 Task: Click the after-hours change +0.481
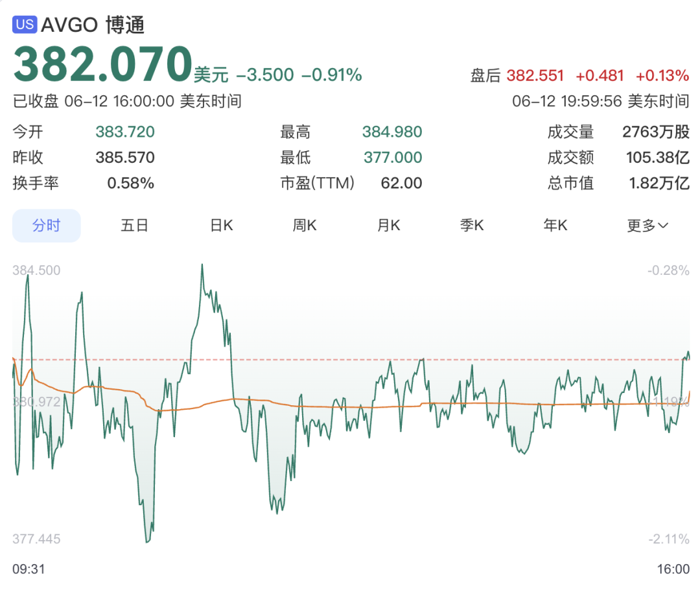coord(600,75)
